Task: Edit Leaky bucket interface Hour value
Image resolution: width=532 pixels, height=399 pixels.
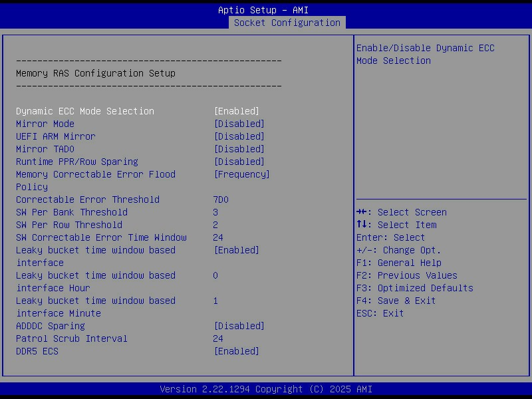Action: point(215,275)
